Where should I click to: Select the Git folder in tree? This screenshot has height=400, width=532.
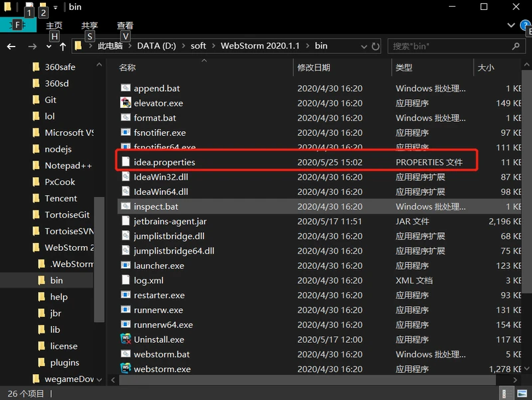coord(51,100)
